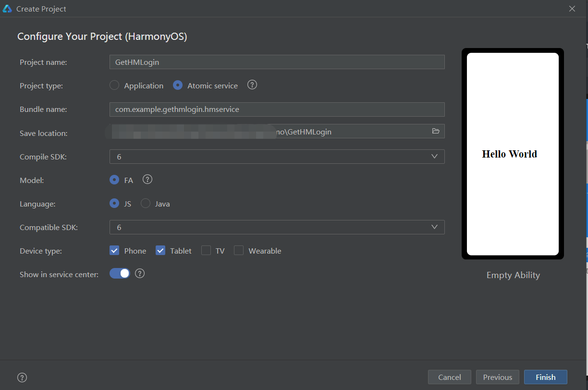Uncheck the Tablet device type
Image resolution: width=588 pixels, height=390 pixels.
[160, 250]
